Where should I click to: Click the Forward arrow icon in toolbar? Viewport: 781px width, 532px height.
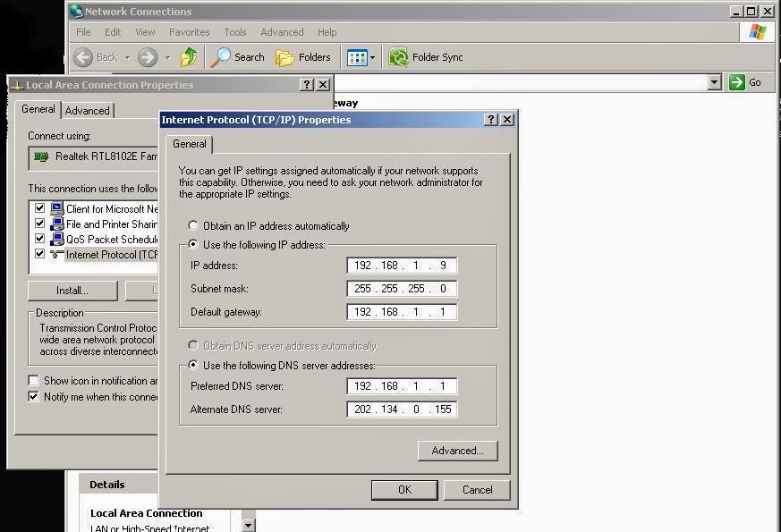pos(148,57)
